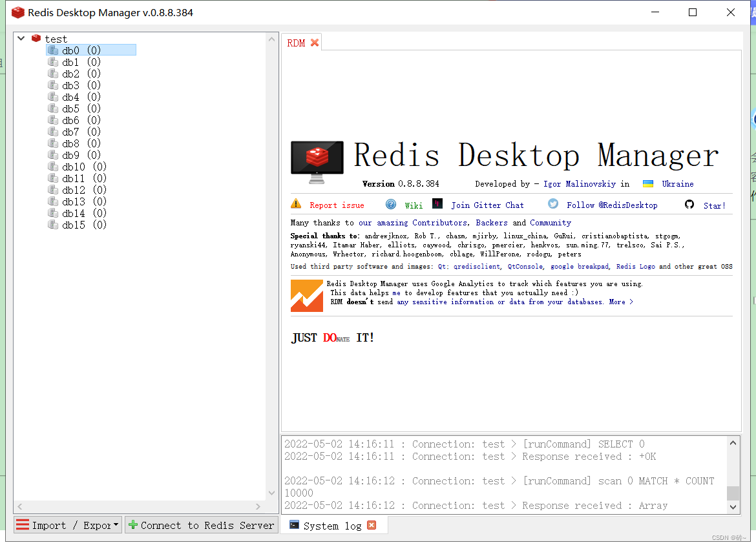Click the JUST DOnate IT! link
The image size is (756, 547).
333,338
